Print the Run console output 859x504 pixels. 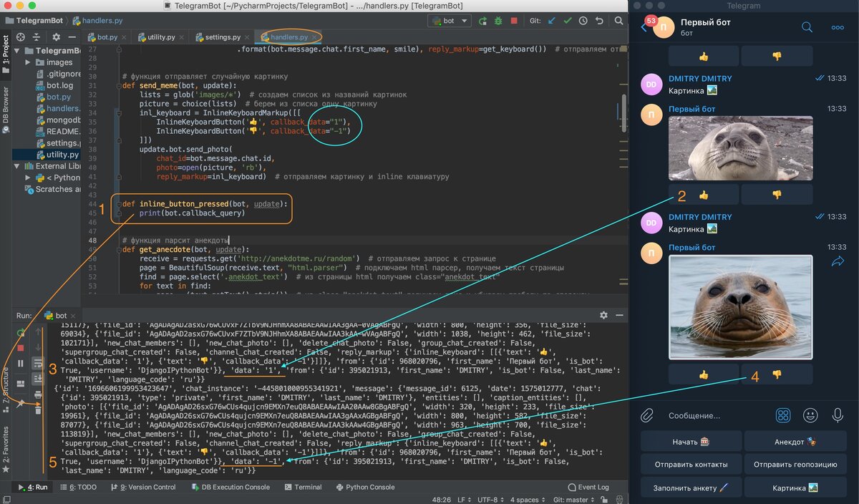[38, 394]
